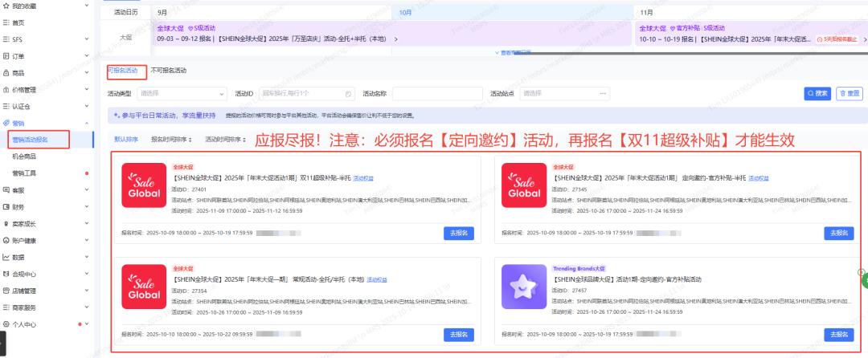Click the 11月 calendar column header
Screen dimensions: 868x358
pyautogui.click(x=750, y=11)
